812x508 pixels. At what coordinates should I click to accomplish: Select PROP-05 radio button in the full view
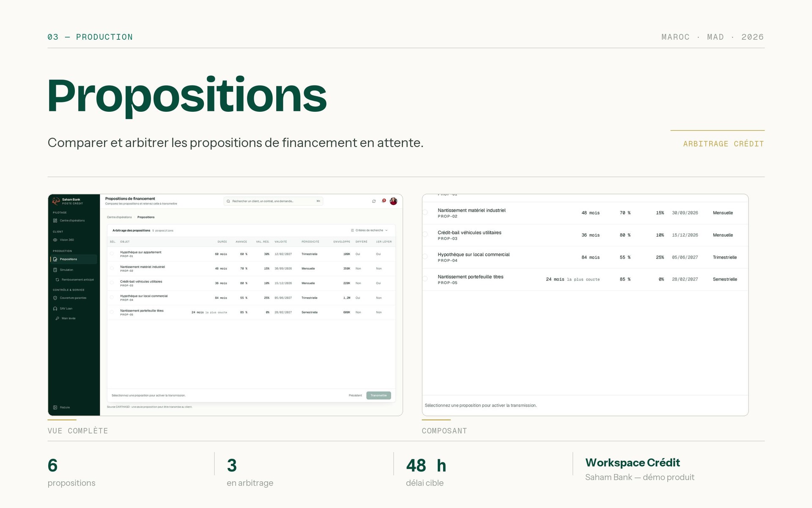[112, 312]
